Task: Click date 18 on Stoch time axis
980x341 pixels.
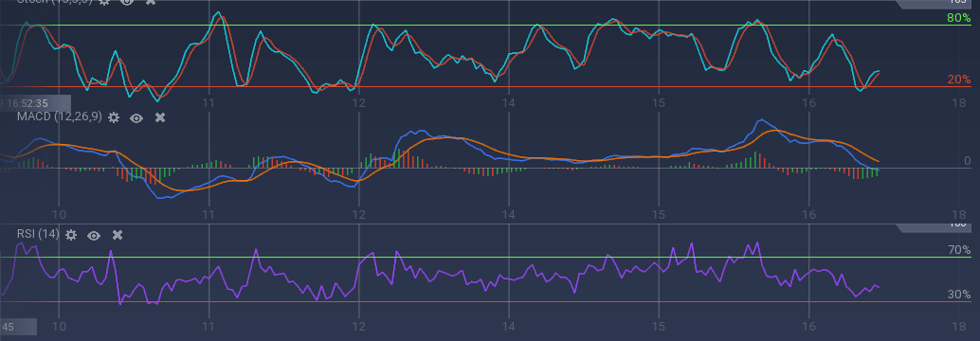Action: click(x=958, y=102)
